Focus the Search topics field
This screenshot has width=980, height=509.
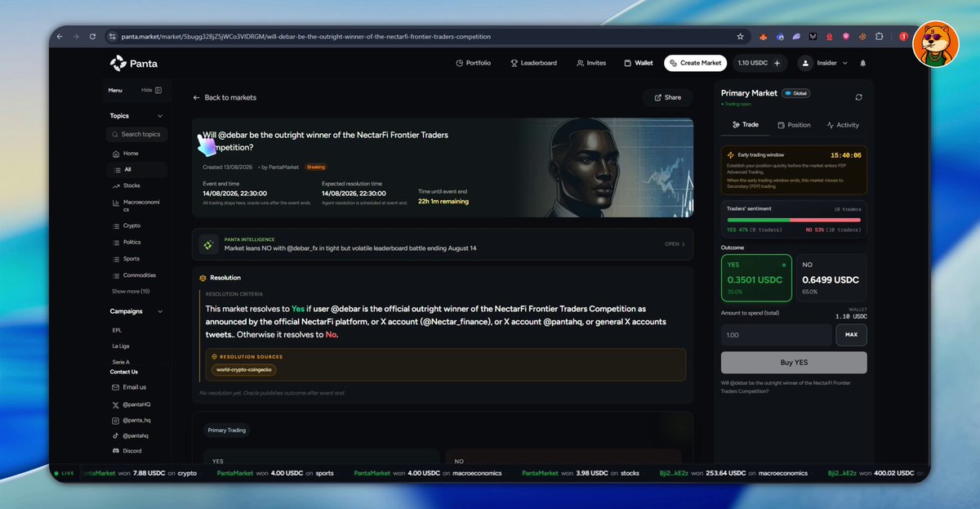tap(136, 134)
